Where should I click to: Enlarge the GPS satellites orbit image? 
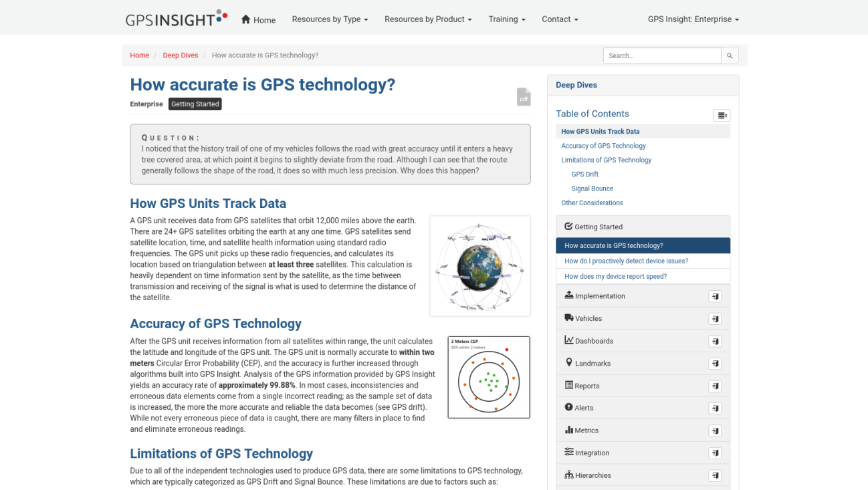click(480, 266)
